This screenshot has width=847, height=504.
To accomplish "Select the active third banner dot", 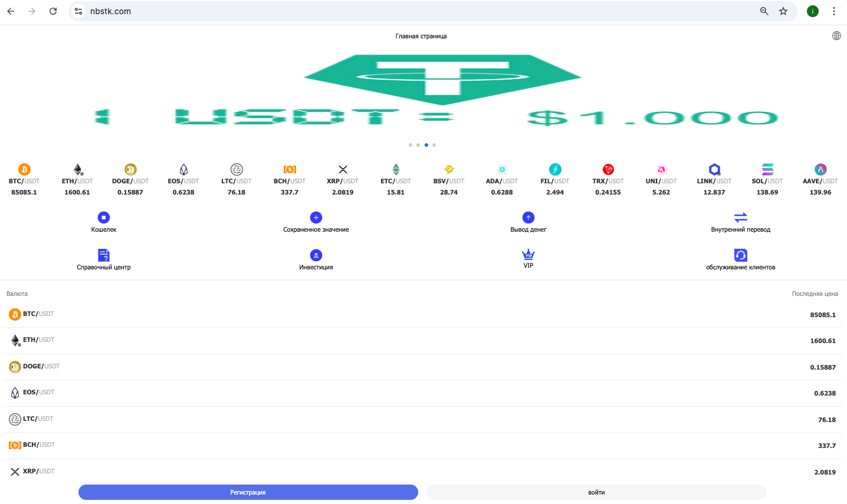I will [426, 145].
